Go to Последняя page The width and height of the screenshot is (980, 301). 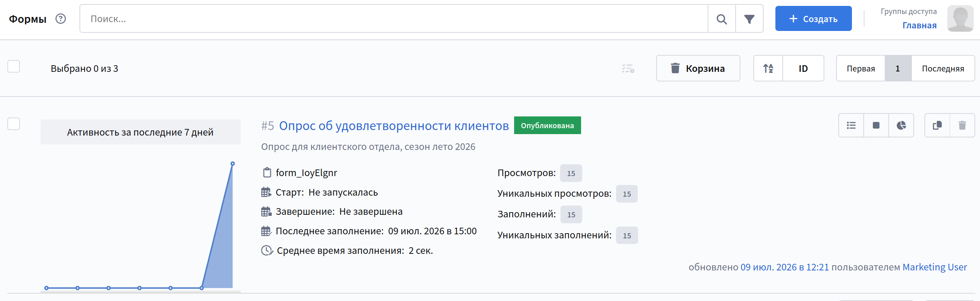[943, 68]
